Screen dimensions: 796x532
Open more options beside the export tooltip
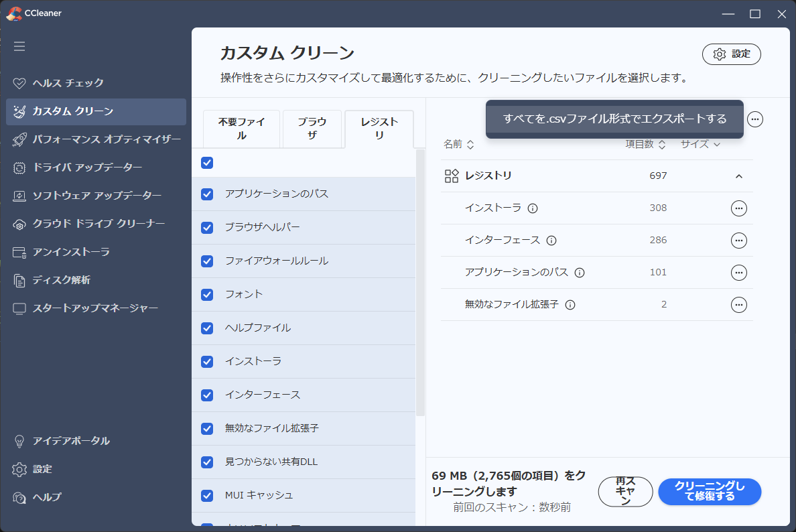coord(755,119)
